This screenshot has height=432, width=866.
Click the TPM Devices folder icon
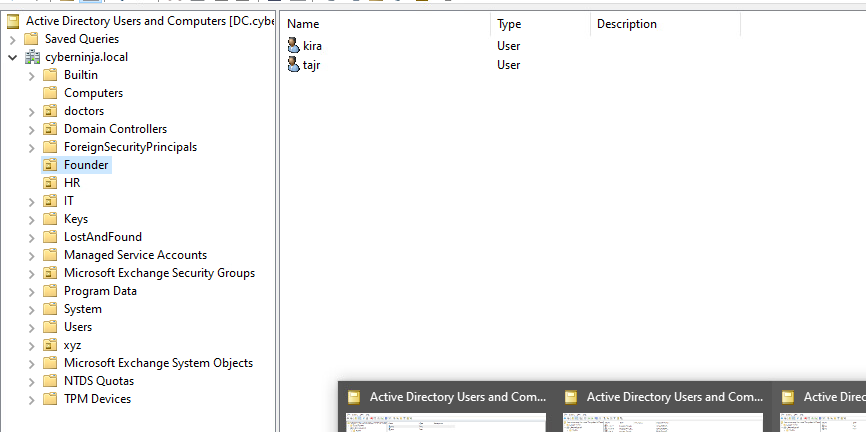(x=50, y=399)
